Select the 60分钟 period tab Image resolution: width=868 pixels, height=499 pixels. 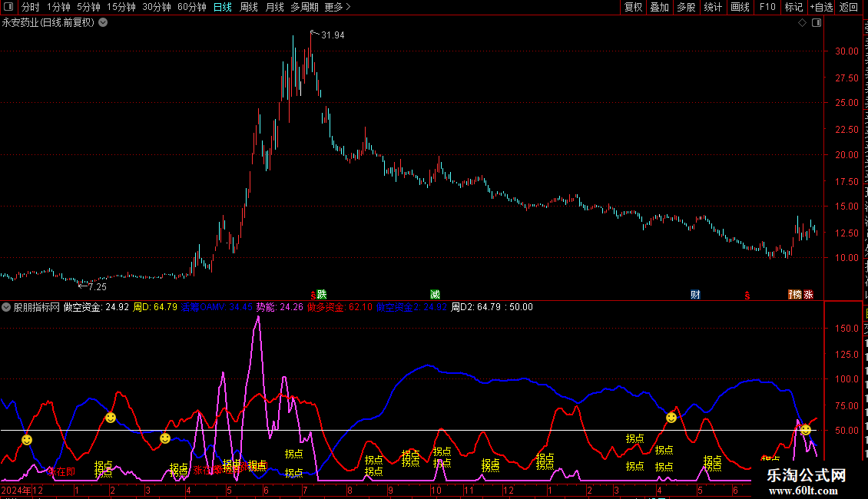tap(192, 7)
